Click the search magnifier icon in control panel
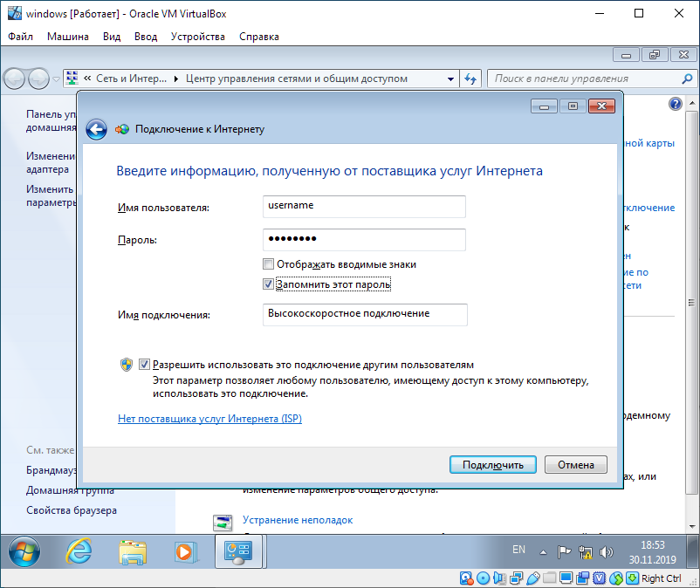 tap(687, 79)
